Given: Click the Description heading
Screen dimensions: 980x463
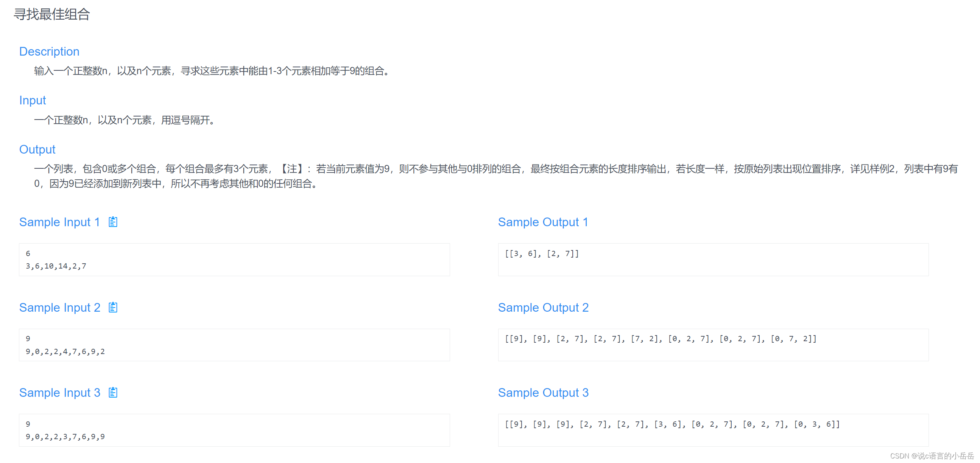Looking at the screenshot, I should [50, 51].
